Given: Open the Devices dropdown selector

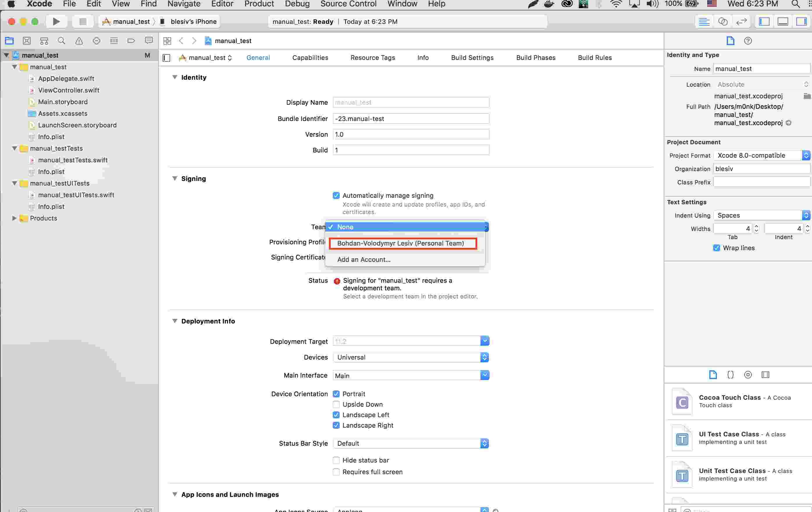Looking at the screenshot, I should click(x=484, y=357).
